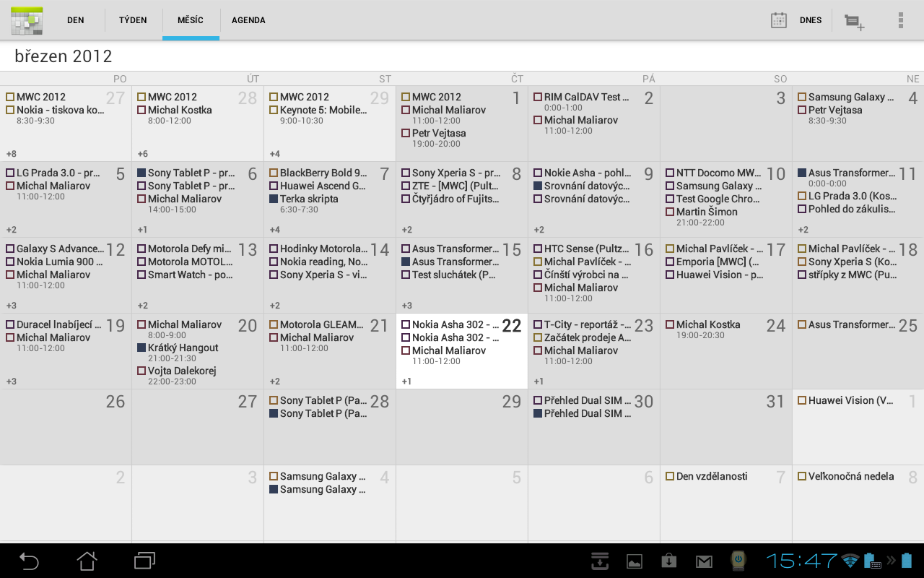Tap the Home navigation button
The width and height of the screenshot is (924, 578).
86,560
